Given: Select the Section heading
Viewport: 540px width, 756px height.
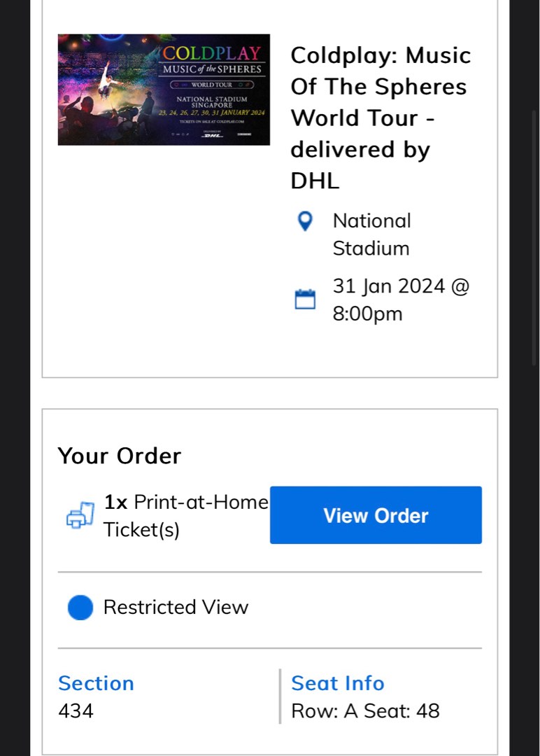Looking at the screenshot, I should 96,683.
